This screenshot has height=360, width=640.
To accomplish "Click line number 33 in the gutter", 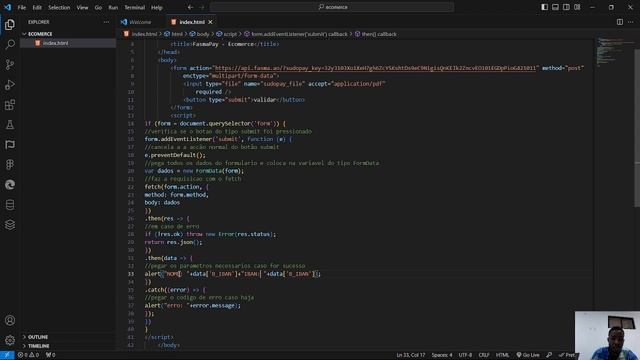I will pyautogui.click(x=131, y=274).
